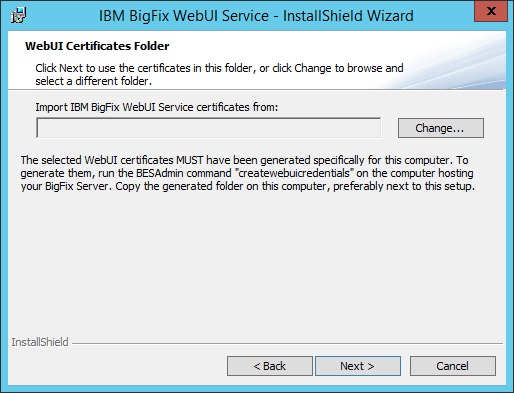The image size is (514, 393).
Task: Focus the certificates folder path field
Action: [x=208, y=128]
